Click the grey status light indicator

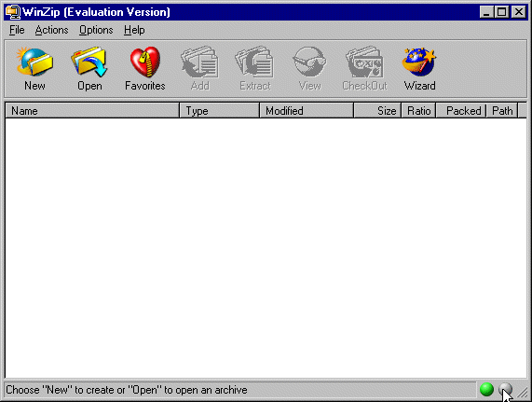click(505, 390)
